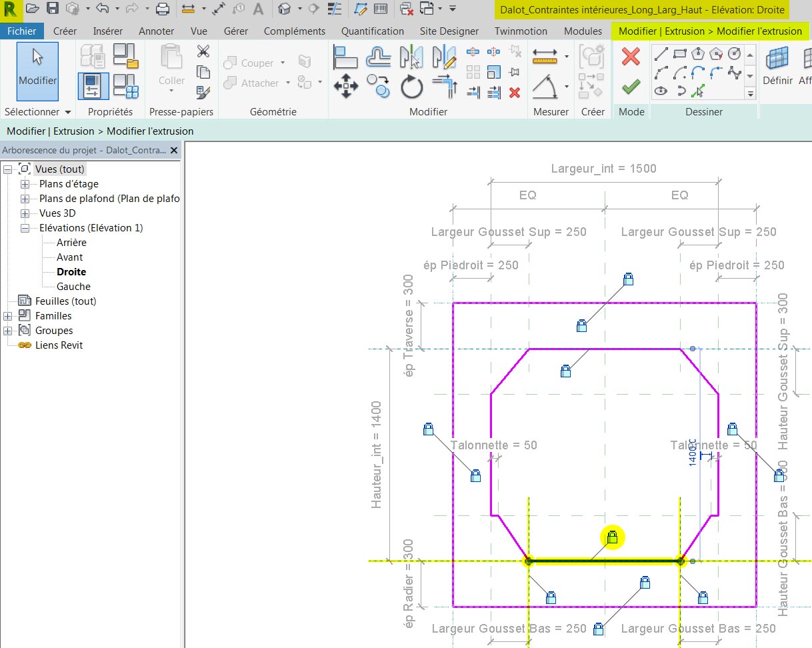Open the Sélectionner panel dropdown arrow
The height and width of the screenshot is (648, 812).
(68, 111)
